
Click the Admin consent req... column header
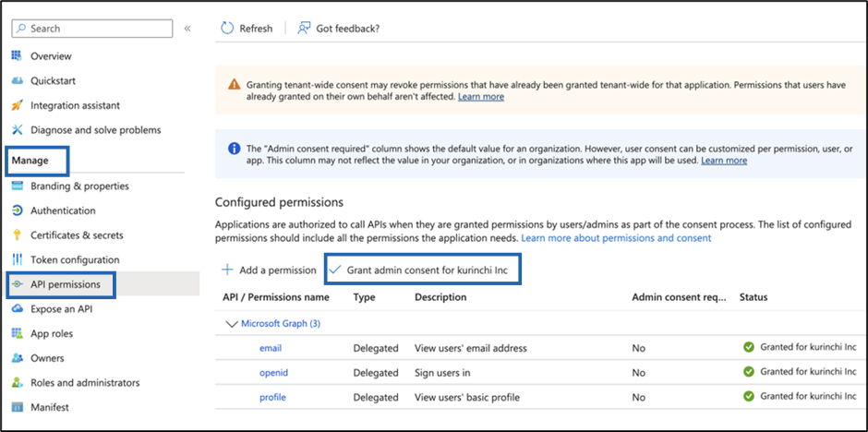(x=680, y=297)
